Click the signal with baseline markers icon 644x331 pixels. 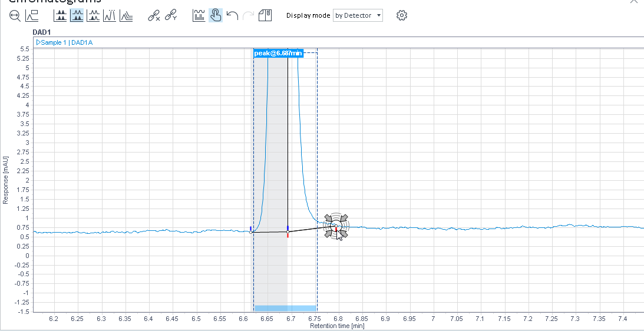click(x=199, y=16)
